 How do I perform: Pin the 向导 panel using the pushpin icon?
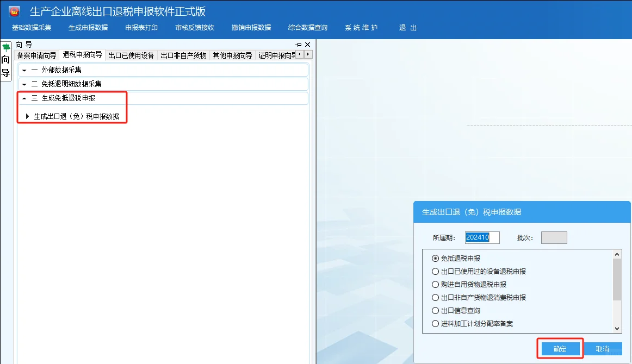298,44
